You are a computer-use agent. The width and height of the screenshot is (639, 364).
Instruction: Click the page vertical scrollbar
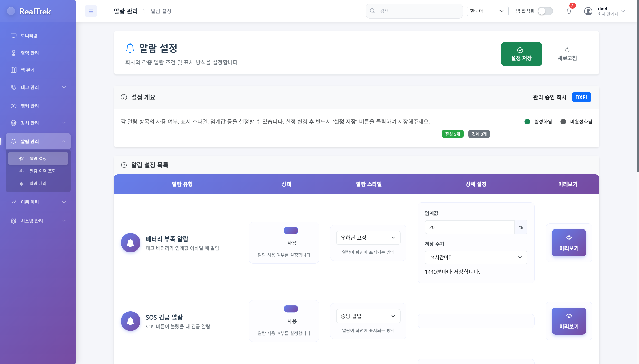tap(637, 103)
